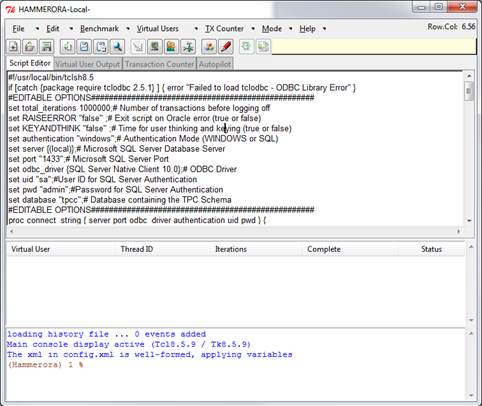
Task: Click the magnifying glass search icon
Action: [117, 46]
